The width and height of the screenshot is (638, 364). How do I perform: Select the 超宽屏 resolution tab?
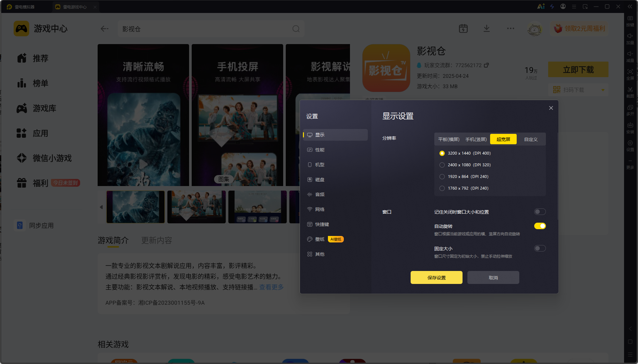(x=503, y=139)
